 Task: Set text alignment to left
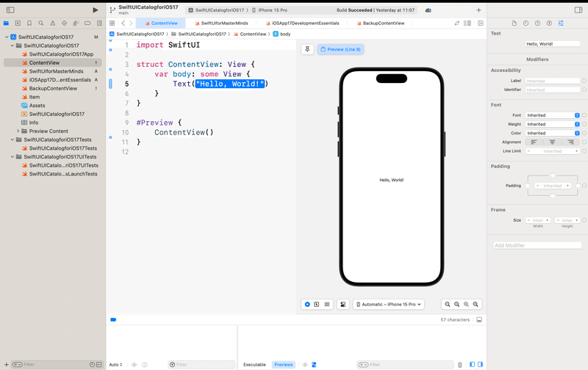tap(534, 142)
